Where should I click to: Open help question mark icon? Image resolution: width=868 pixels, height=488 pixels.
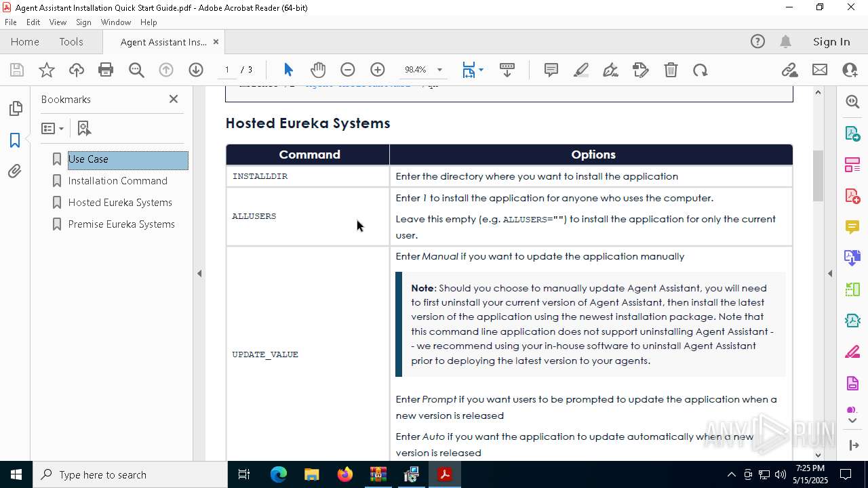click(x=757, y=41)
